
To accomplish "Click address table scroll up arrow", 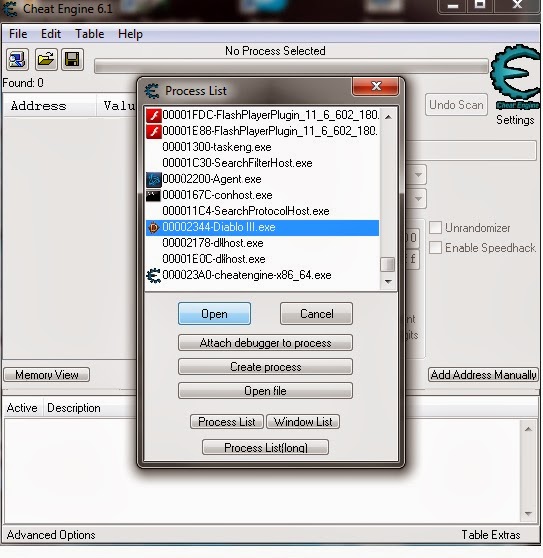I will (528, 430).
